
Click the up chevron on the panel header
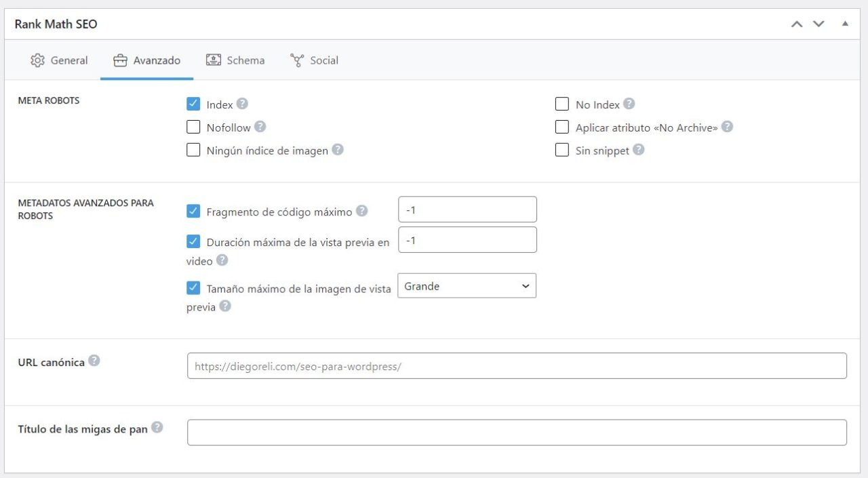[796, 23]
